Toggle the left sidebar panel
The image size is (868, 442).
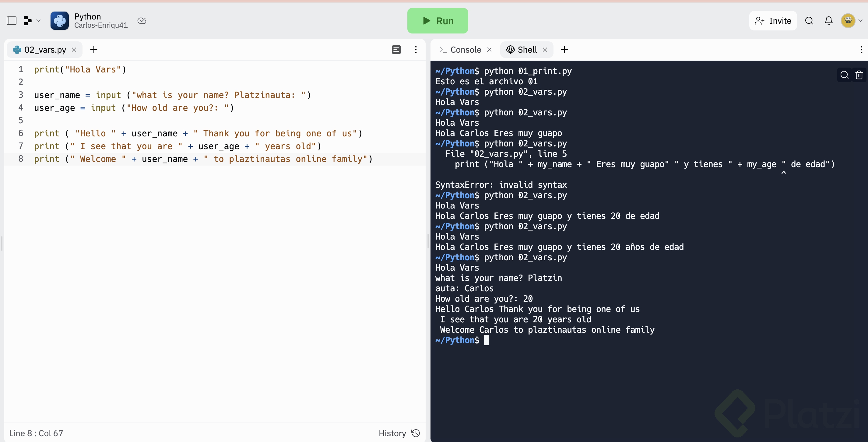(12, 21)
